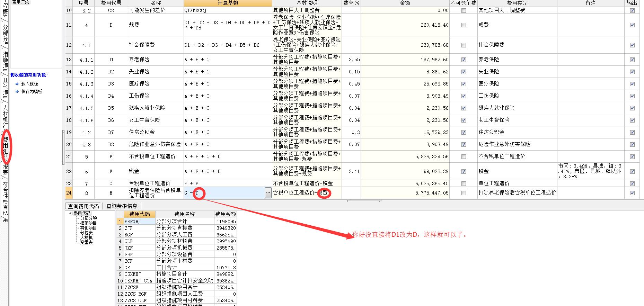Open the ellipsis button in the G - D cell
The height and width of the screenshot is (306, 644).
(x=268, y=193)
